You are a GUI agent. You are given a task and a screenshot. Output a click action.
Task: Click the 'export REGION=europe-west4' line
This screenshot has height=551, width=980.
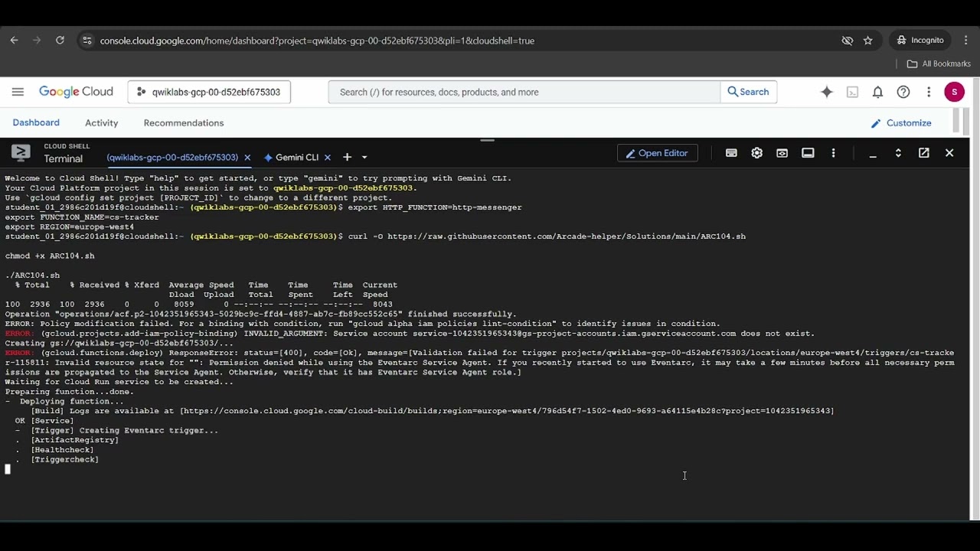point(70,227)
